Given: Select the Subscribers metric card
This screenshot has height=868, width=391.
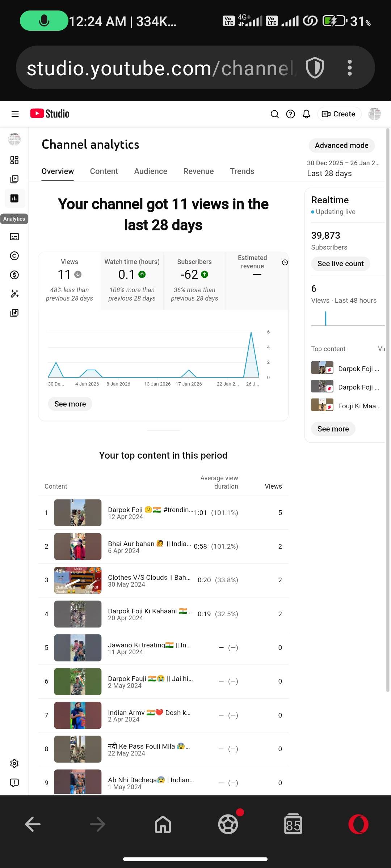Looking at the screenshot, I should 194,281.
